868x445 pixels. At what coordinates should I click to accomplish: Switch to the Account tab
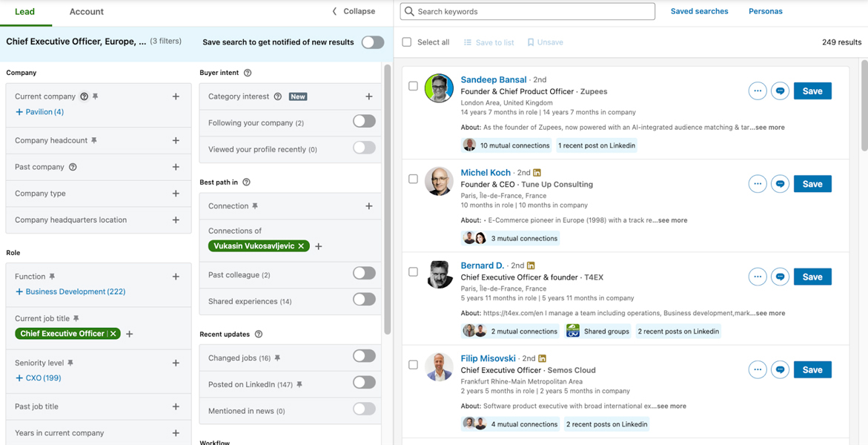86,12
